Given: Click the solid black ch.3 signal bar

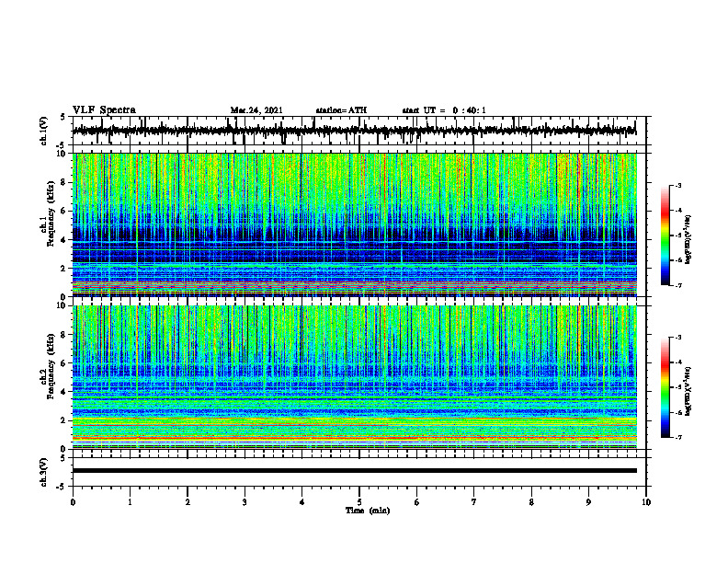Looking at the screenshot, I should click(354, 471).
